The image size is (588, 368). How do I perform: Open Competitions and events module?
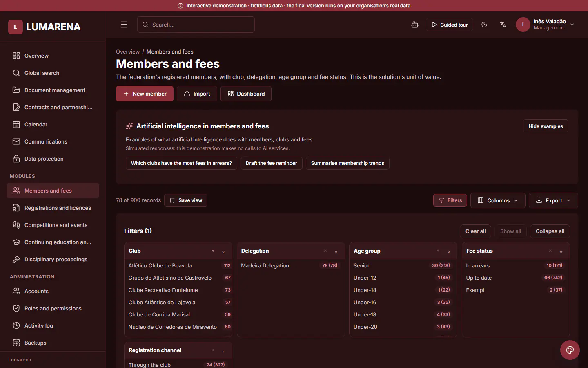53,225
